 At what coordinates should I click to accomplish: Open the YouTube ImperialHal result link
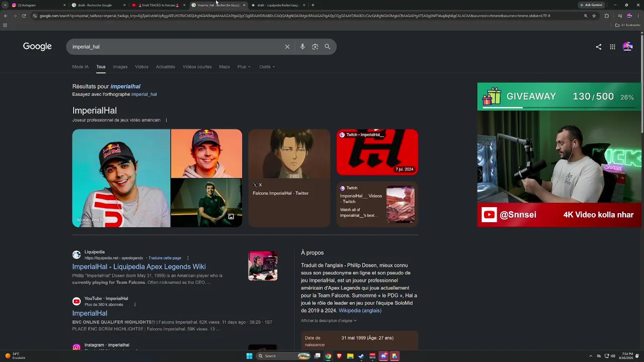90,313
